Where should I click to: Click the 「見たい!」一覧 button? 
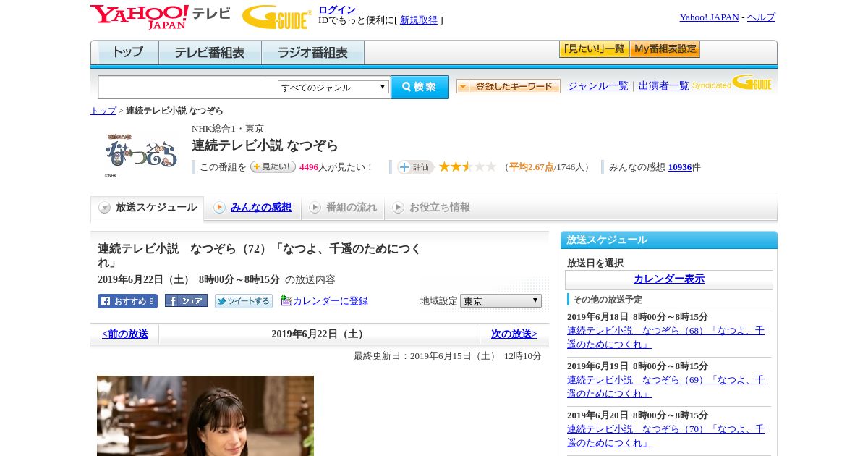coord(594,49)
